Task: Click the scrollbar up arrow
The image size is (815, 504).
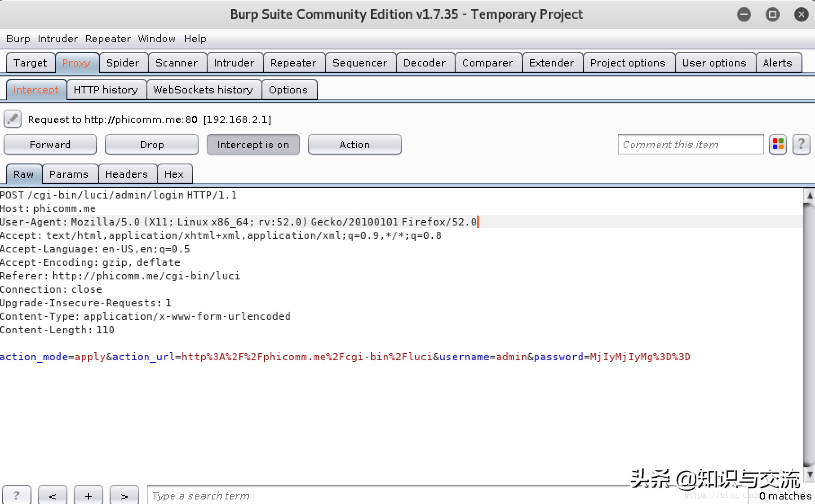Action: (810, 195)
